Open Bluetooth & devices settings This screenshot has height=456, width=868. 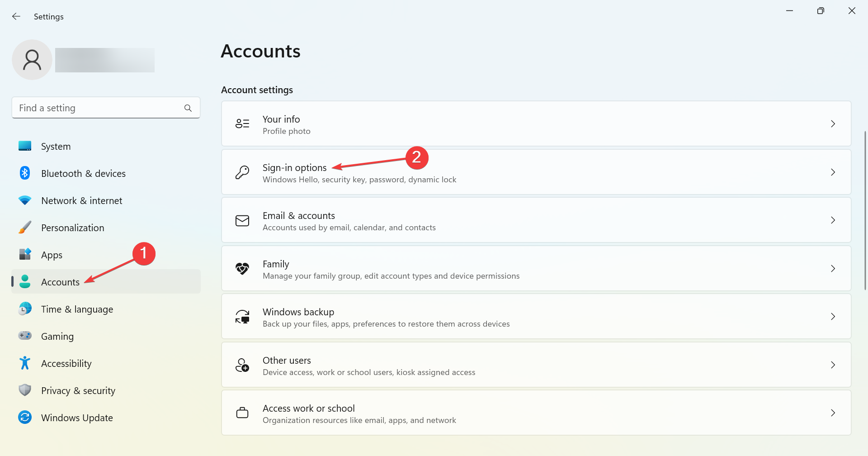tap(106, 173)
